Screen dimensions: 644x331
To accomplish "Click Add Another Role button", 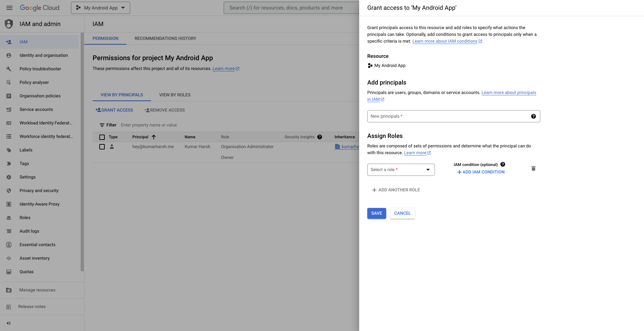I will (396, 190).
